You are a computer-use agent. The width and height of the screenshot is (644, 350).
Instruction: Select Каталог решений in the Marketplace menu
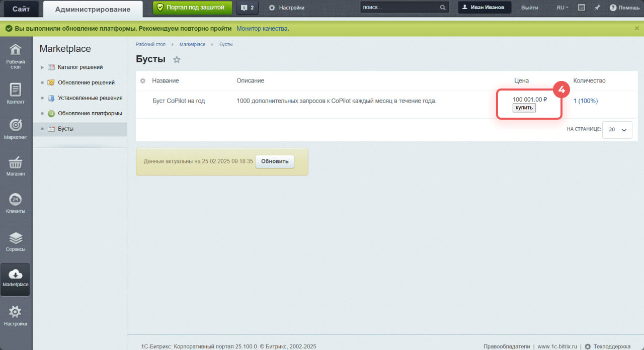(x=80, y=67)
